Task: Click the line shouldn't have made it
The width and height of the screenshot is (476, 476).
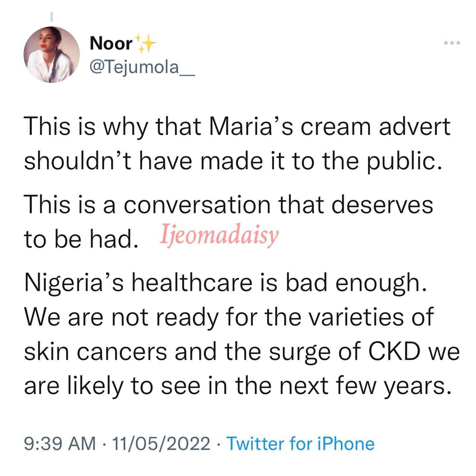Action: (233, 161)
